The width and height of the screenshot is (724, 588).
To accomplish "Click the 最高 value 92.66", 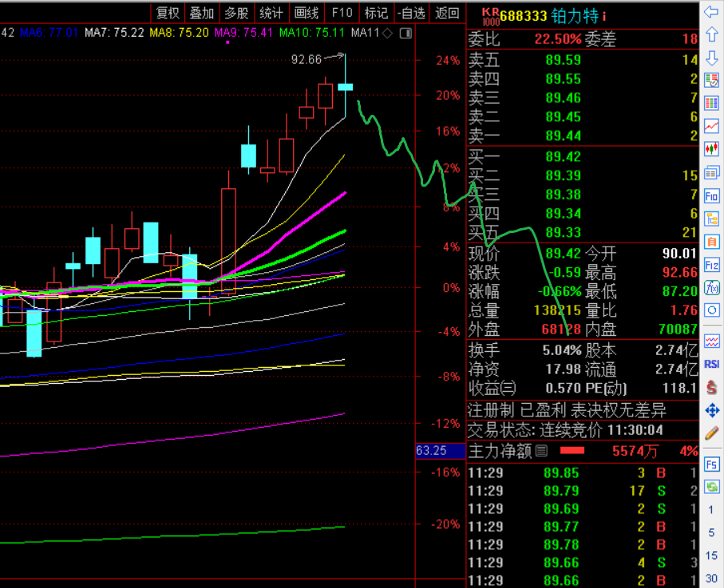I will point(679,272).
